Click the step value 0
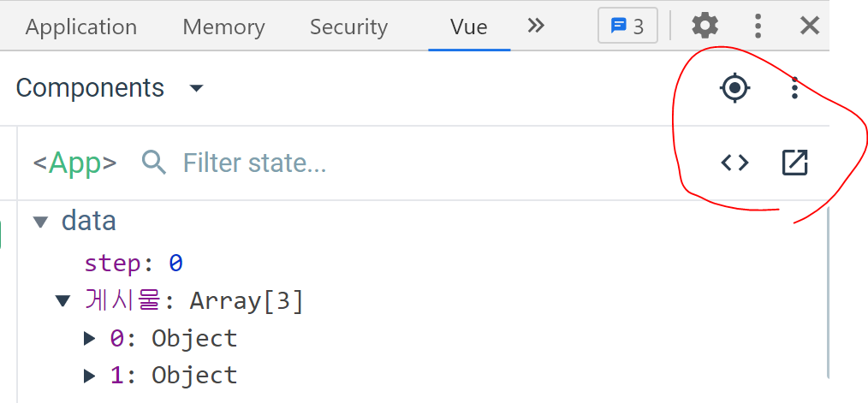The height and width of the screenshot is (403, 868). click(175, 264)
